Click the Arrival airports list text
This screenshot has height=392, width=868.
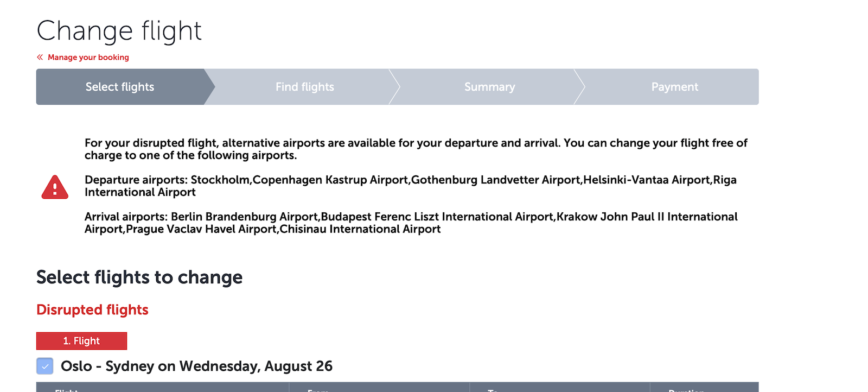point(411,223)
